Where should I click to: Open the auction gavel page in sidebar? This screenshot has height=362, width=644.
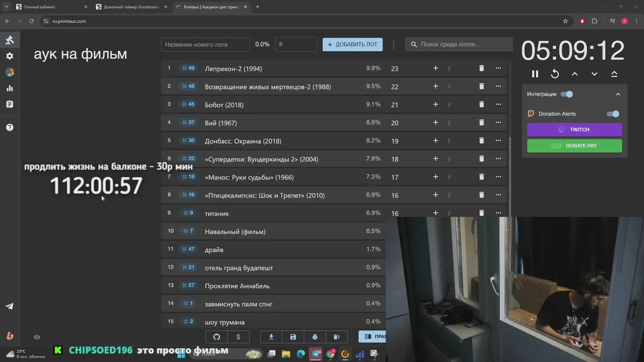10,40
